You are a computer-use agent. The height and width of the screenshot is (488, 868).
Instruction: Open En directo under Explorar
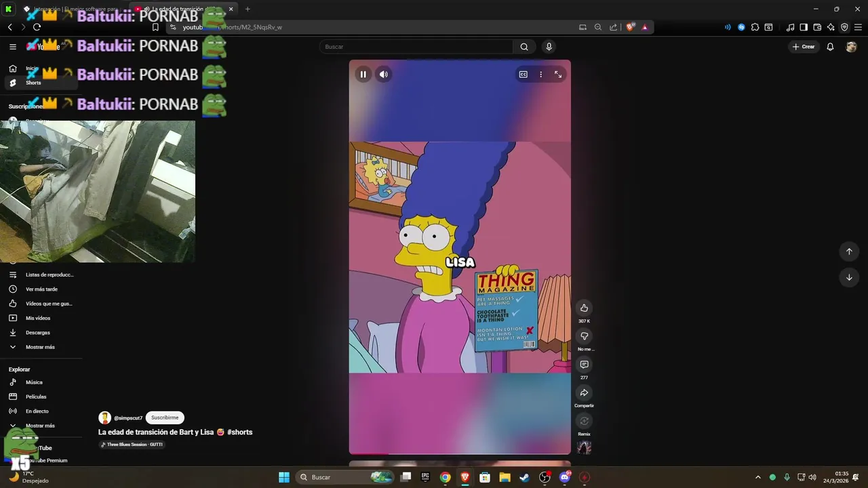[42, 411]
